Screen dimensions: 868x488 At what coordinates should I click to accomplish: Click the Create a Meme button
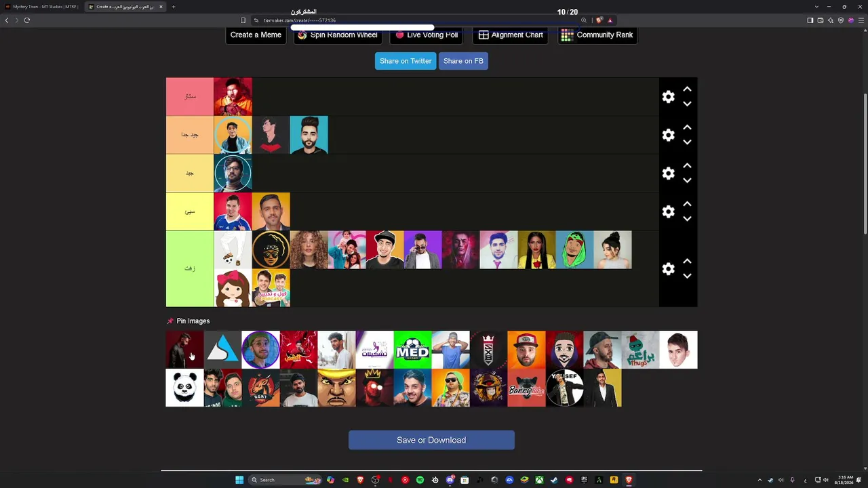point(256,35)
